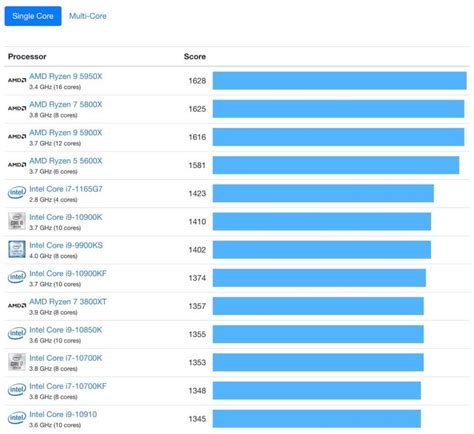Click the Intel logo beside Core i7-1165G7

(17, 193)
